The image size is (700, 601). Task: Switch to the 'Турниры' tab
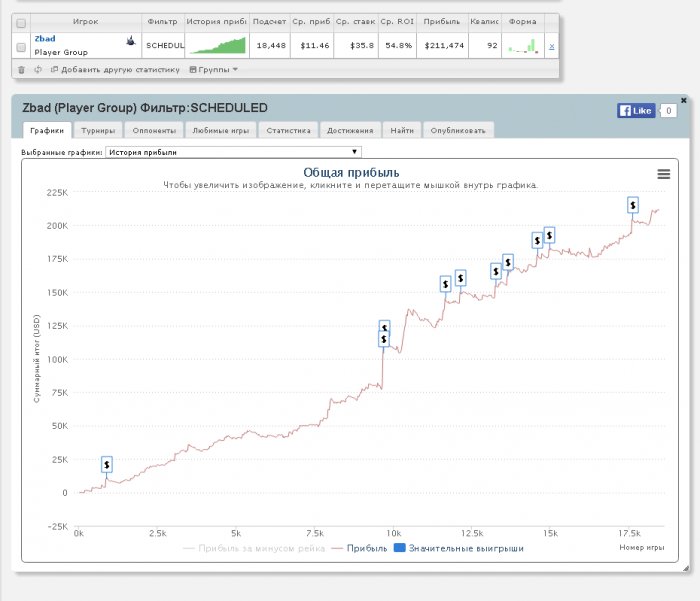click(x=98, y=130)
